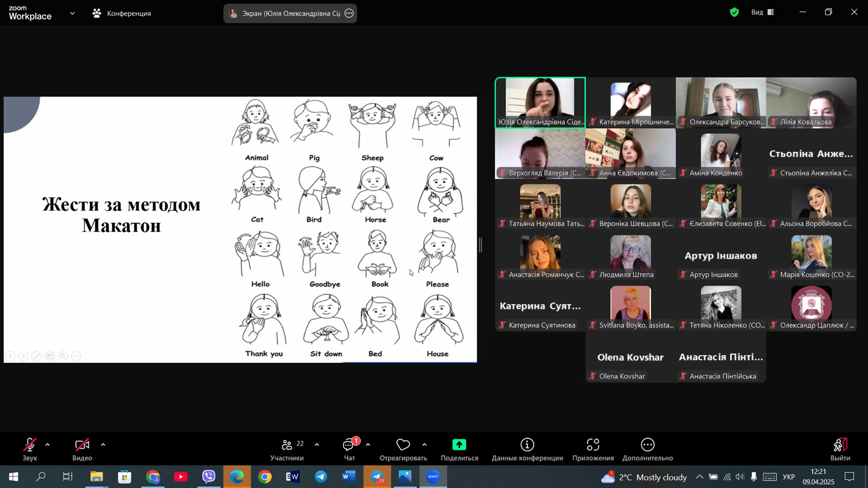
Task: Open screen share options ellipsis button
Action: [x=349, y=14]
